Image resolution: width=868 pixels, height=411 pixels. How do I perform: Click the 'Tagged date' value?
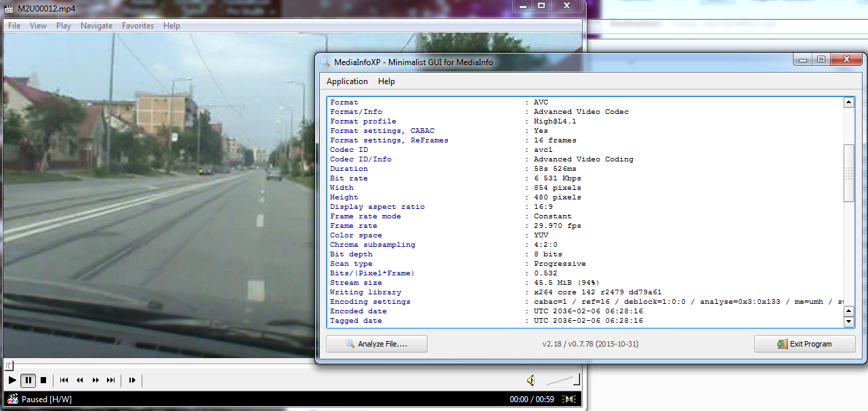tap(588, 321)
